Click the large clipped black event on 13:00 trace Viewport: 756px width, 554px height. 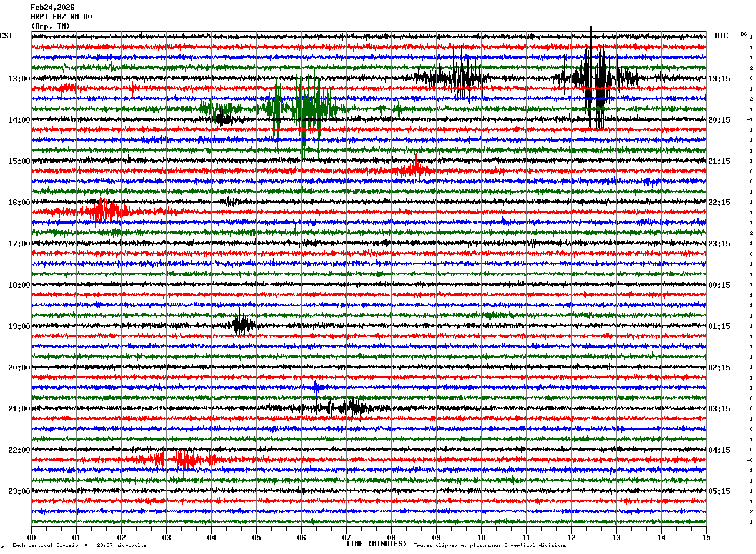click(595, 78)
